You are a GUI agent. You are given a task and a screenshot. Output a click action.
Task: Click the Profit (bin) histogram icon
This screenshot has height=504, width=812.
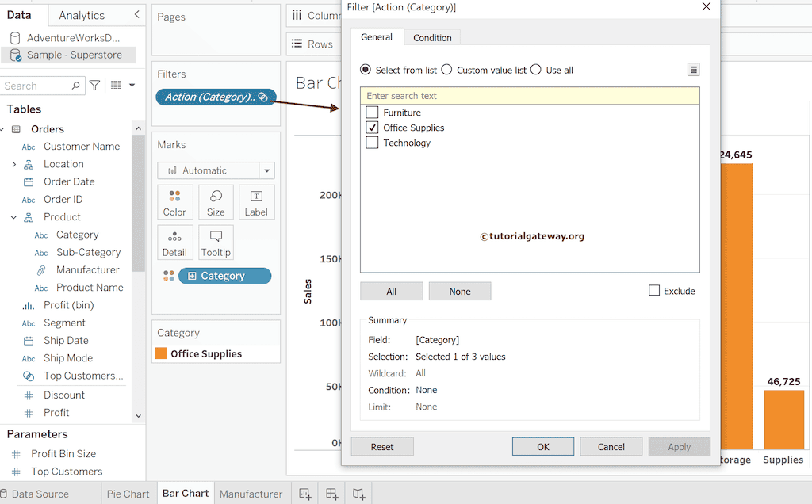pos(29,306)
